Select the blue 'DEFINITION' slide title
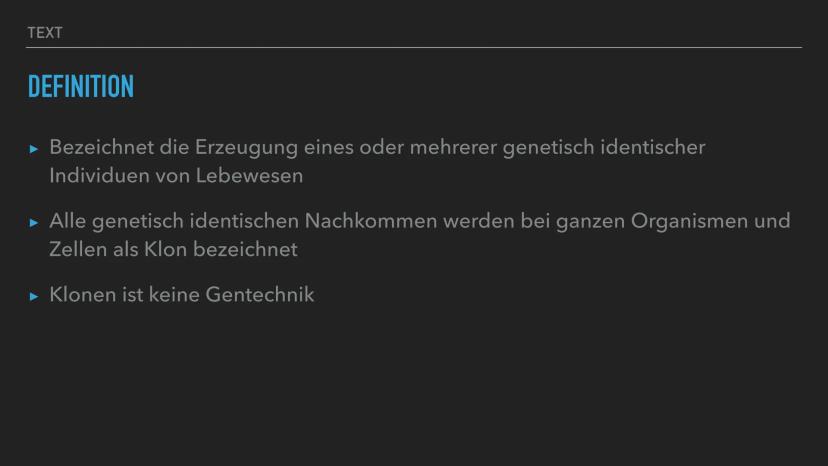 tap(81, 88)
